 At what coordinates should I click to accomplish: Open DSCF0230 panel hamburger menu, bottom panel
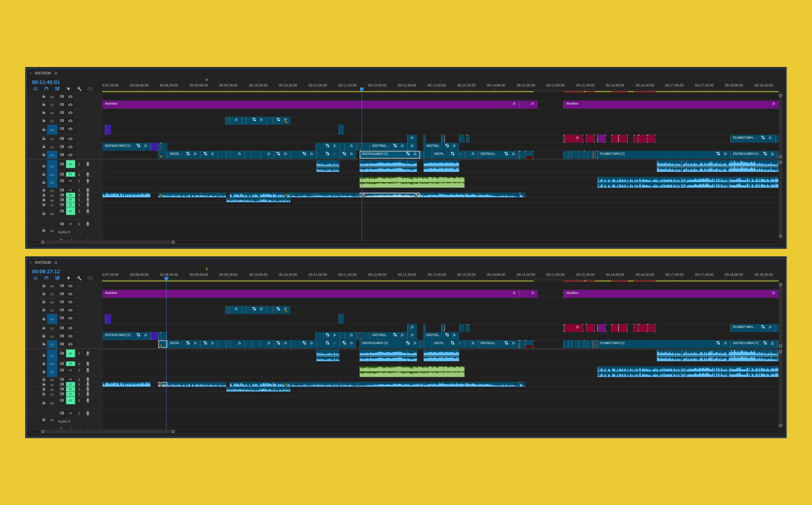point(56,262)
